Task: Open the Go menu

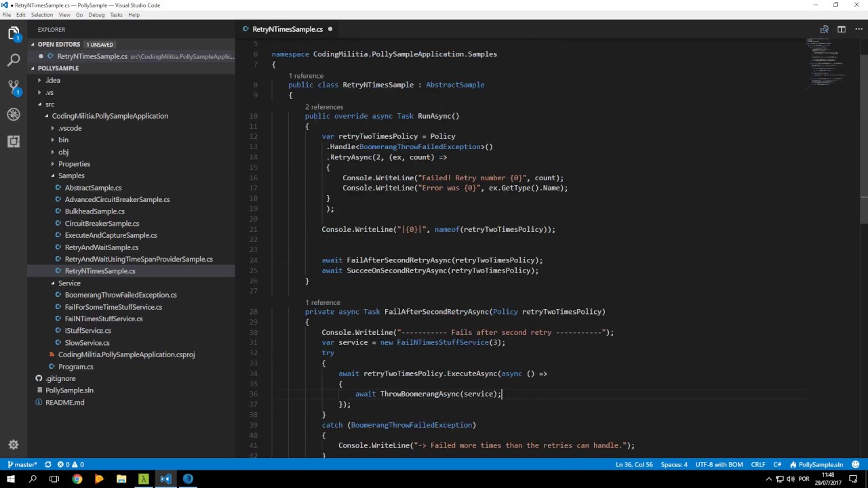Action: [x=79, y=15]
